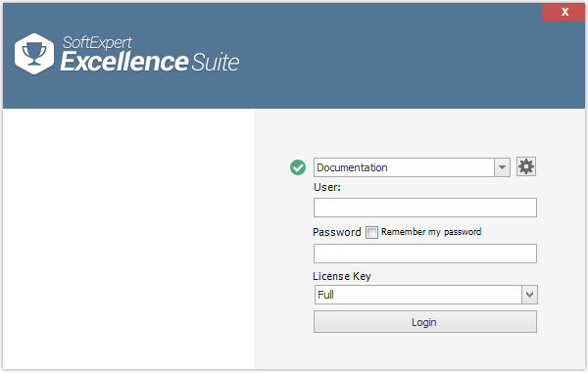Focus the Password text field
588x373 pixels.
point(425,254)
